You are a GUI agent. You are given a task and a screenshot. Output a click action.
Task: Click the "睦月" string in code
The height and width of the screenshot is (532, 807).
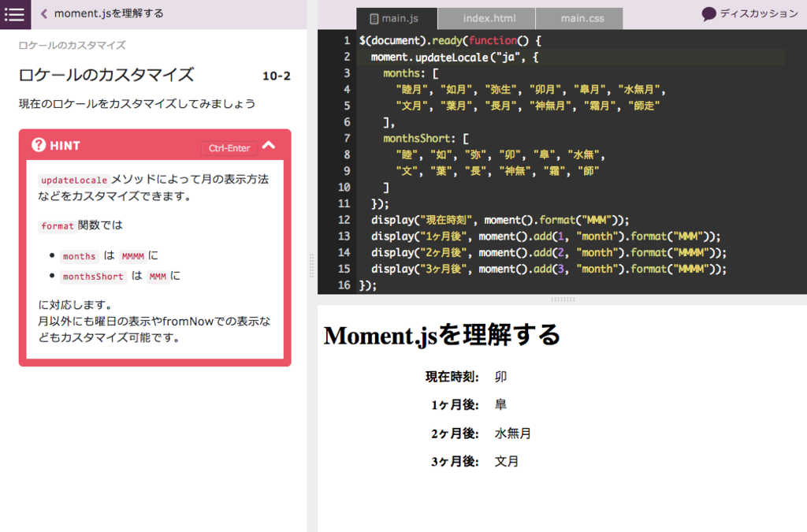[411, 90]
